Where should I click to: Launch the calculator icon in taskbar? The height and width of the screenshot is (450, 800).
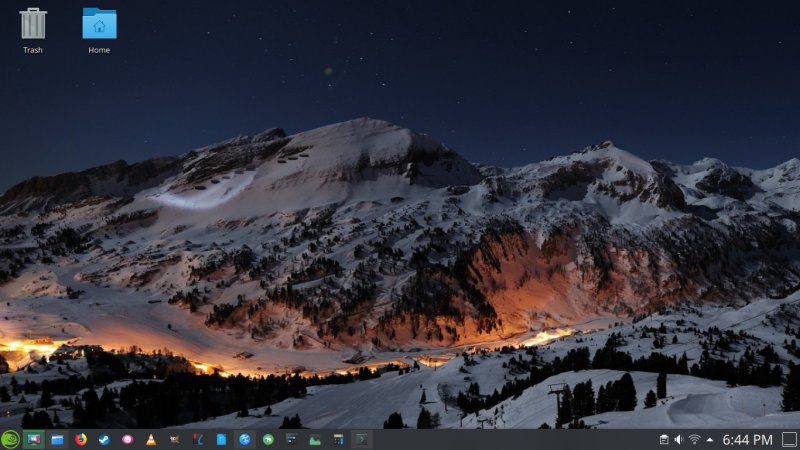(x=338, y=439)
